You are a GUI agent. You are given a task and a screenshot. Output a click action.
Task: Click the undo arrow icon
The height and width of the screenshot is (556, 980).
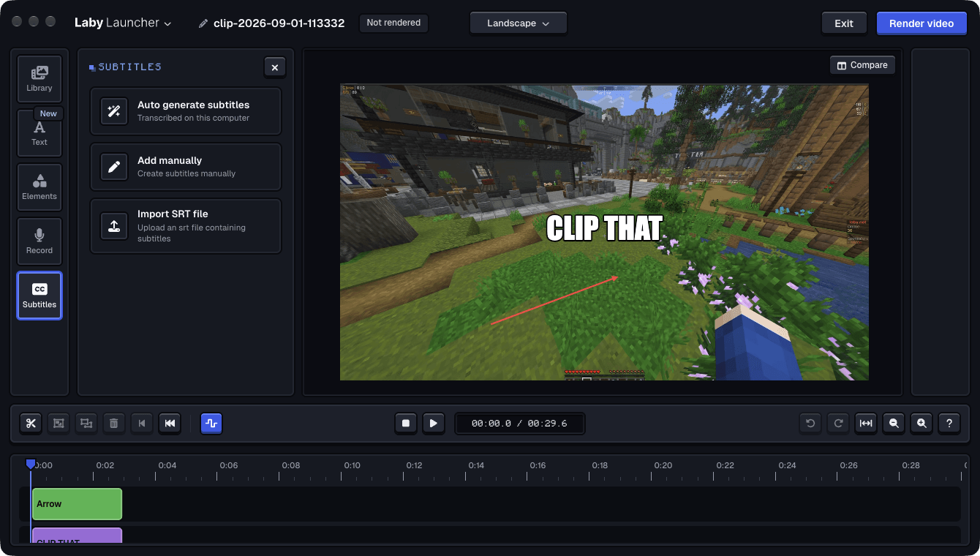point(810,423)
